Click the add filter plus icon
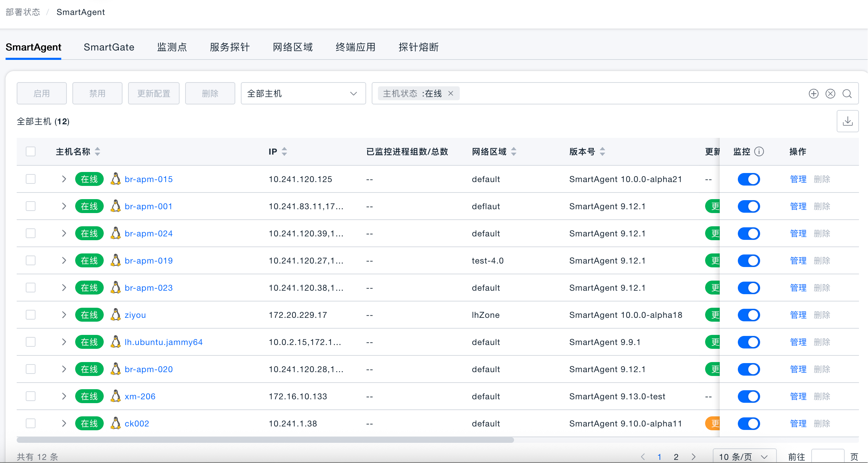 [813, 94]
